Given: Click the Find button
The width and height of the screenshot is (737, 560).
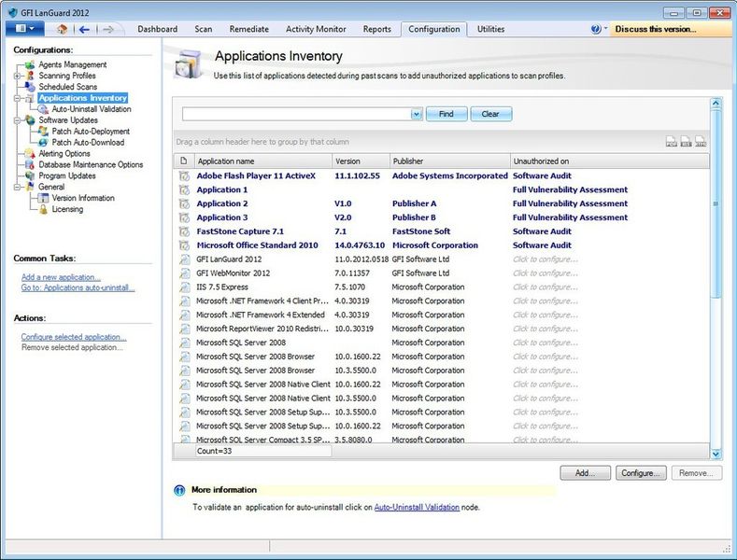Looking at the screenshot, I should [446, 114].
